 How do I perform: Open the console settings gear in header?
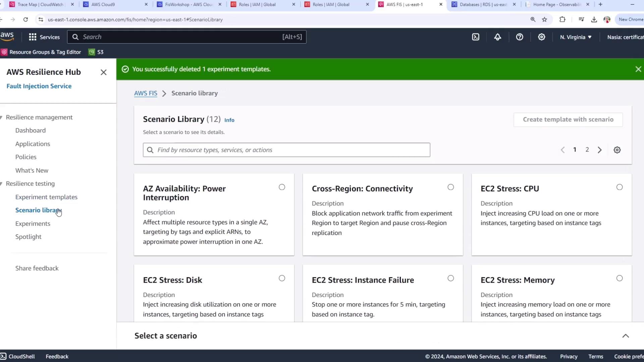click(x=541, y=37)
